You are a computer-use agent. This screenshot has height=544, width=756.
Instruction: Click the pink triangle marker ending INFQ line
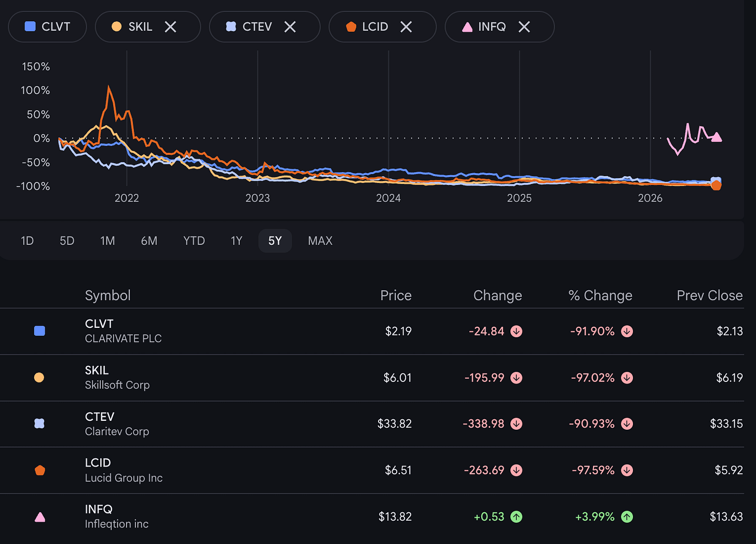(717, 137)
